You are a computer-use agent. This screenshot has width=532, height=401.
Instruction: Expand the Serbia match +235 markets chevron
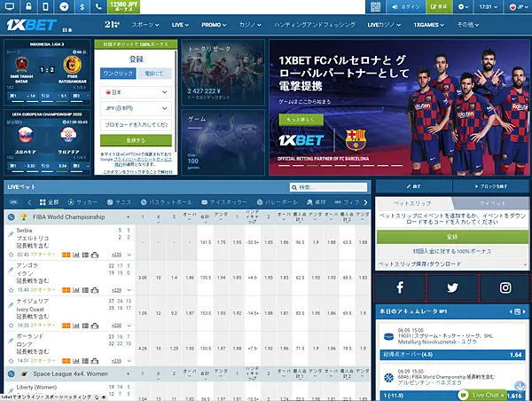click(x=129, y=255)
